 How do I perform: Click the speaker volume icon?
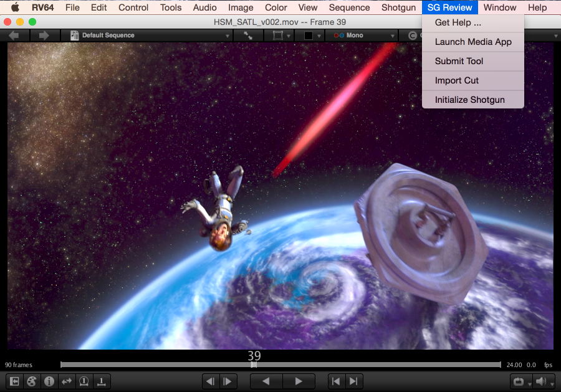coord(540,382)
